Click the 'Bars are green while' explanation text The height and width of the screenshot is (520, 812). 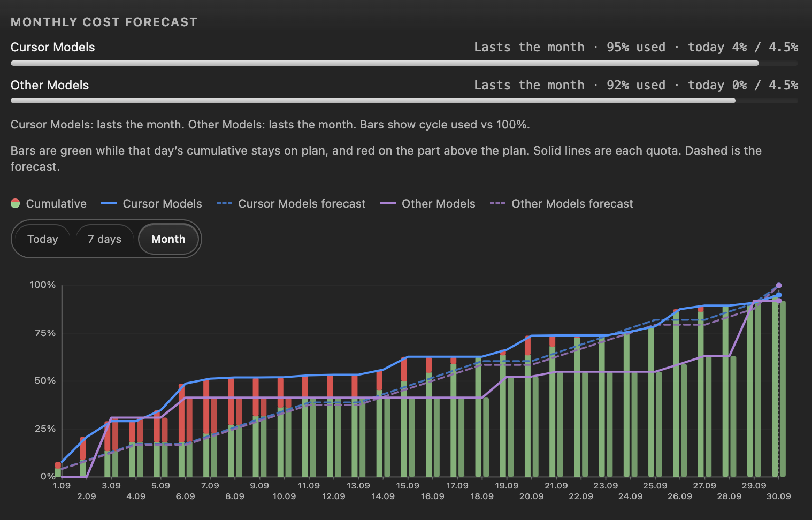pos(386,158)
